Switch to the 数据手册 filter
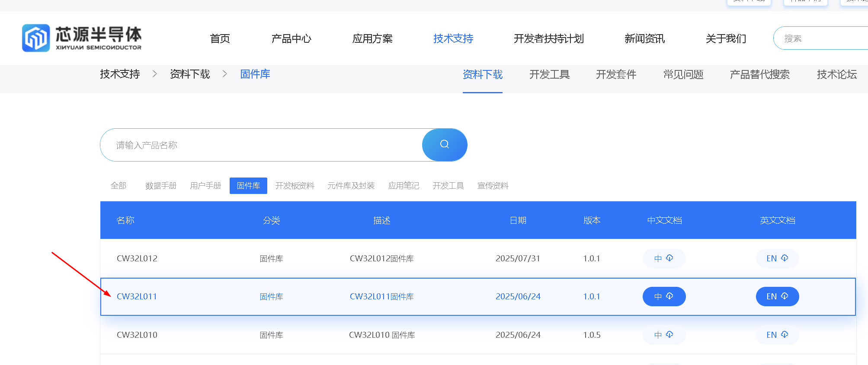Viewport: 868px width, 365px height. coord(161,186)
